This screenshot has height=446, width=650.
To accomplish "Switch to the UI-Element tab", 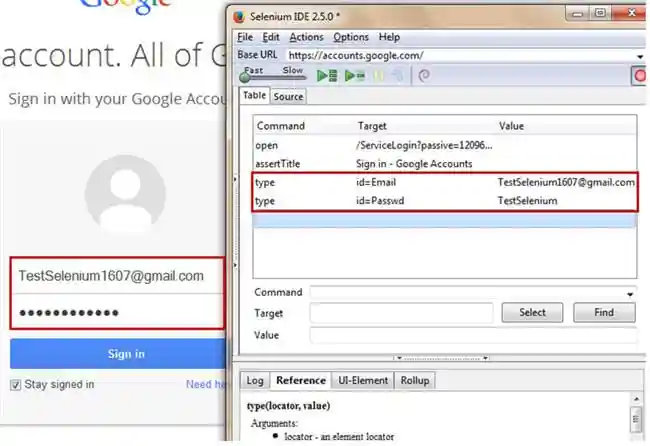I will click(363, 381).
